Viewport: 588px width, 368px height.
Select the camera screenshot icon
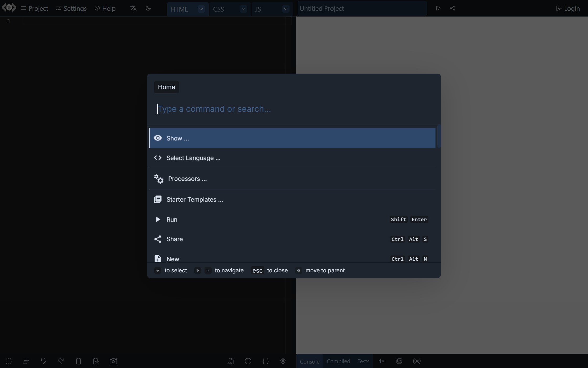point(113,361)
